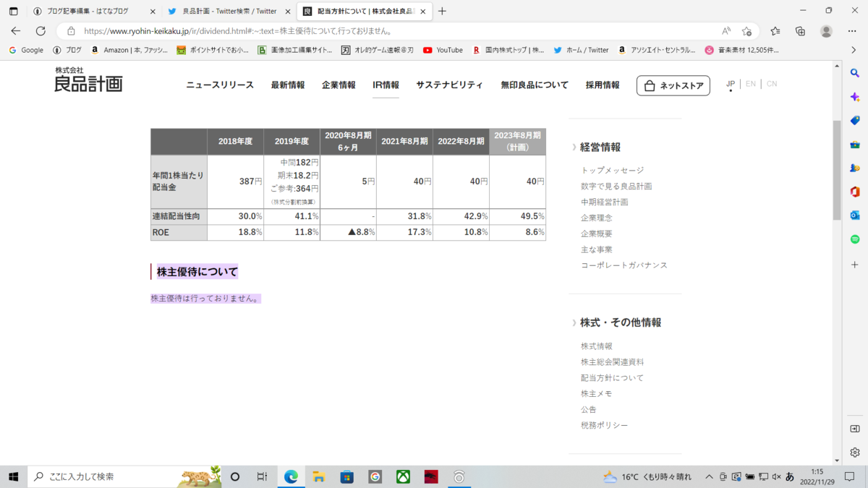Go to the 良品計画 logo home link

coord(88,80)
